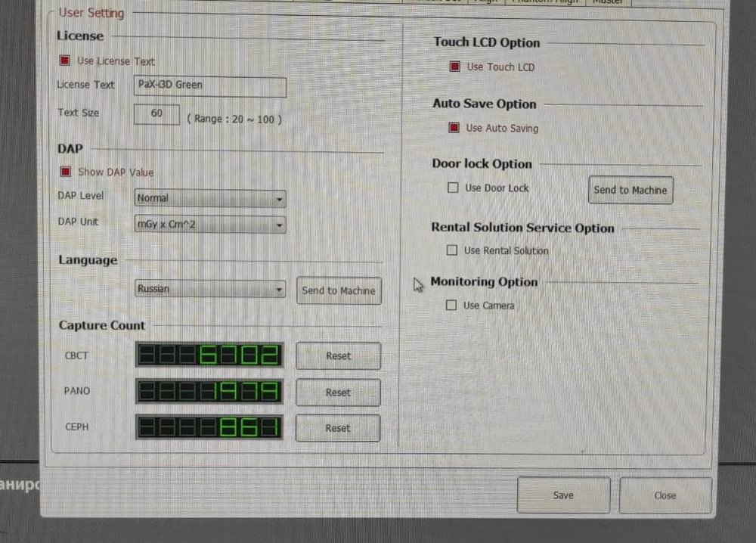Toggle the Use Auto Saving checkbox
The width and height of the screenshot is (756, 543).
tap(454, 128)
